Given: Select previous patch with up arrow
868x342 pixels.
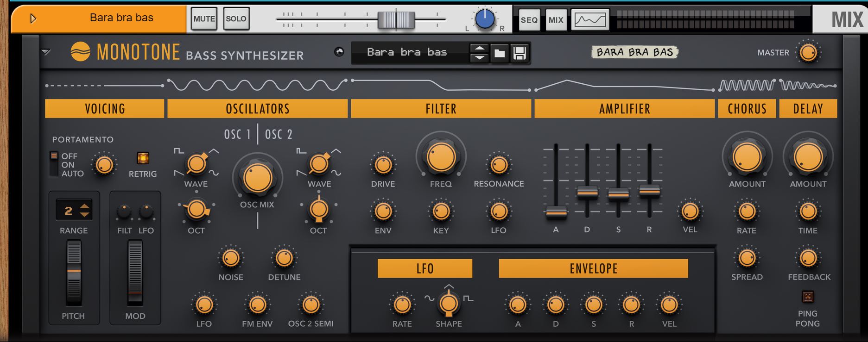Looking at the screenshot, I should [x=479, y=48].
